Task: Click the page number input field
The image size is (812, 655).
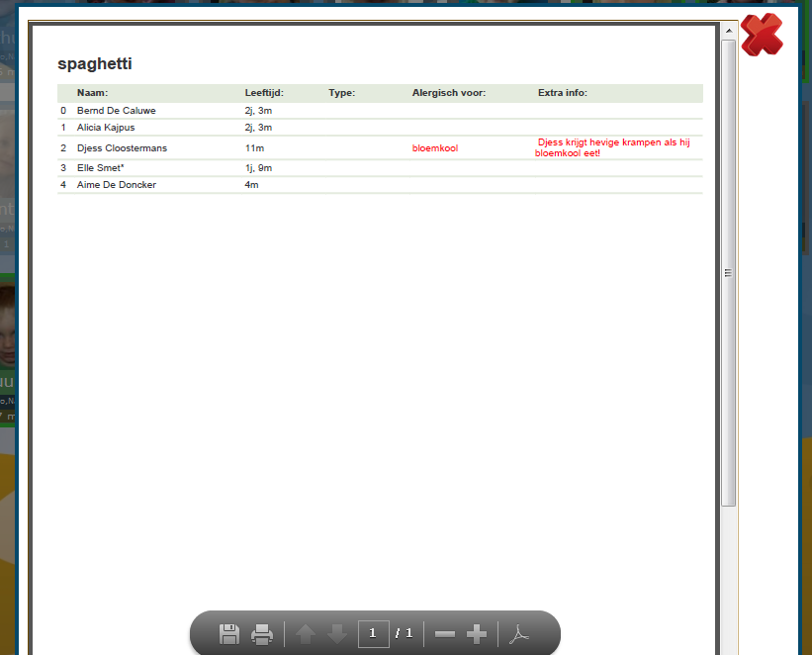Action: (373, 633)
